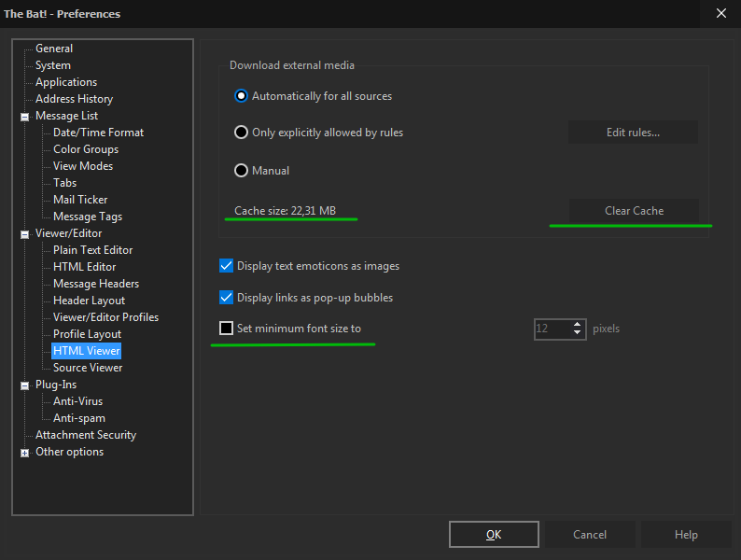Select Plug-Ins category
This screenshot has width=741, height=560.
tap(56, 385)
